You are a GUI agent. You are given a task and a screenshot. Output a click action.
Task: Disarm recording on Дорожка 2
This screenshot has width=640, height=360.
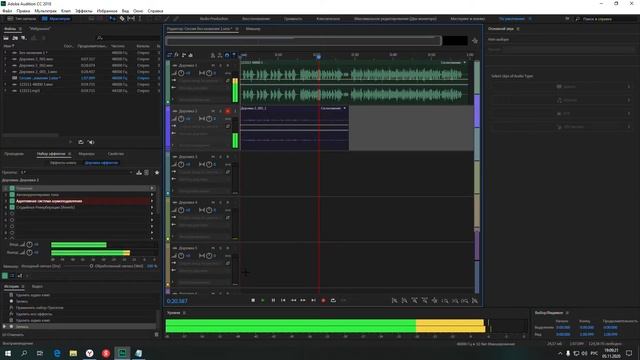228,111
